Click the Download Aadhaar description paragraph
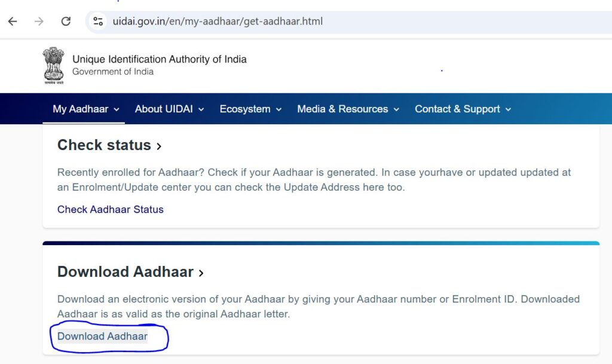 [318, 306]
